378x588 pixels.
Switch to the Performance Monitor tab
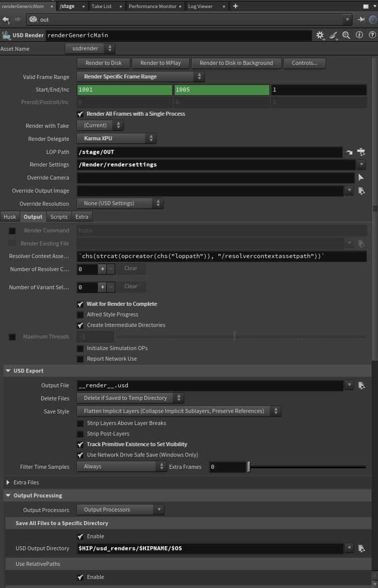tap(153, 6)
